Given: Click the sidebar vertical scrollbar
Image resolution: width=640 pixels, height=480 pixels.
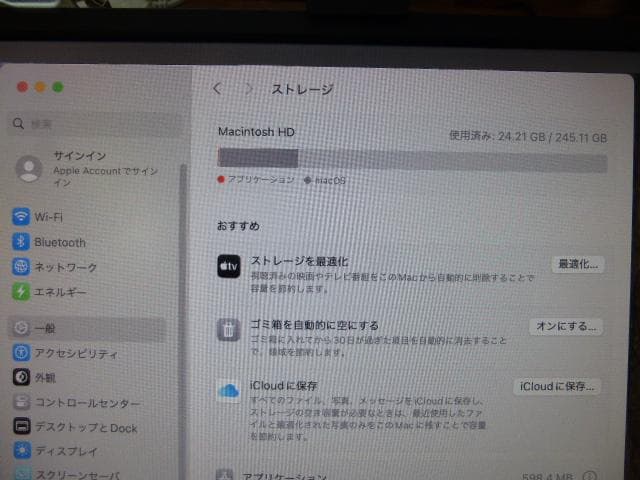Looking at the screenshot, I should point(183,322).
